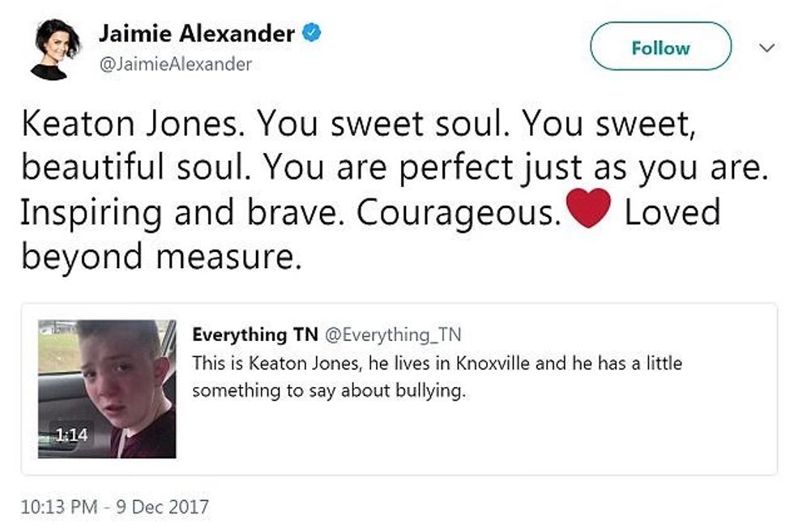This screenshot has width=794, height=532.
Task: Click the @Everything_TN handle
Action: click(392, 334)
